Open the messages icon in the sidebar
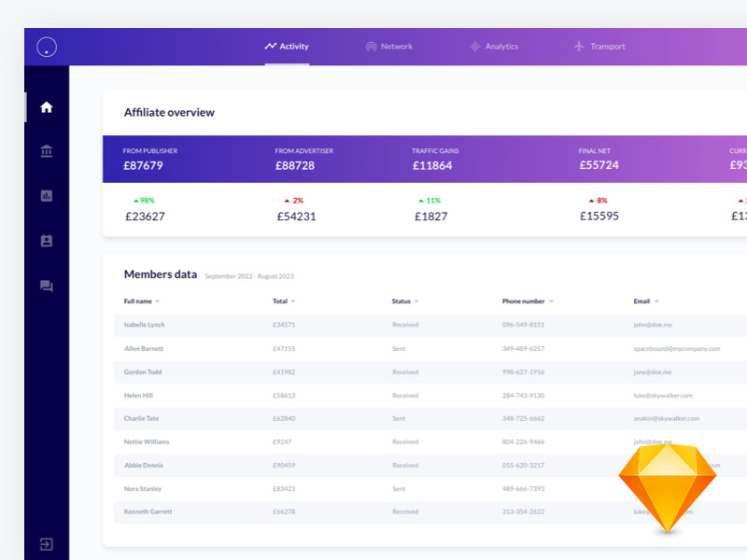This screenshot has height=560, width=747. click(x=46, y=285)
